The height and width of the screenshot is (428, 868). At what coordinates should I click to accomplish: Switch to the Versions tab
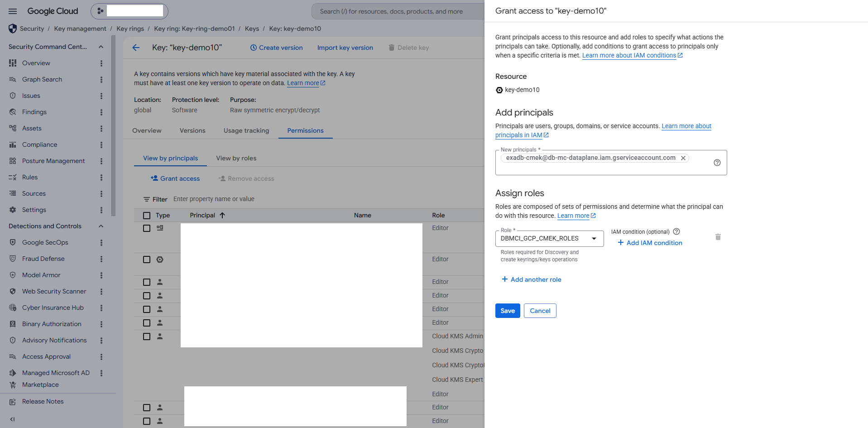click(192, 130)
